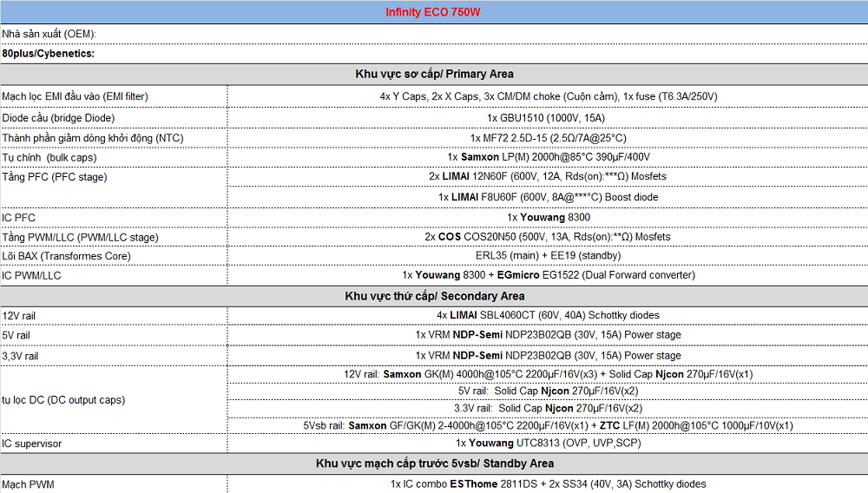The image size is (868, 493).
Task: Click '2x COS COS20N50' Mosfets cell
Action: 548,237
